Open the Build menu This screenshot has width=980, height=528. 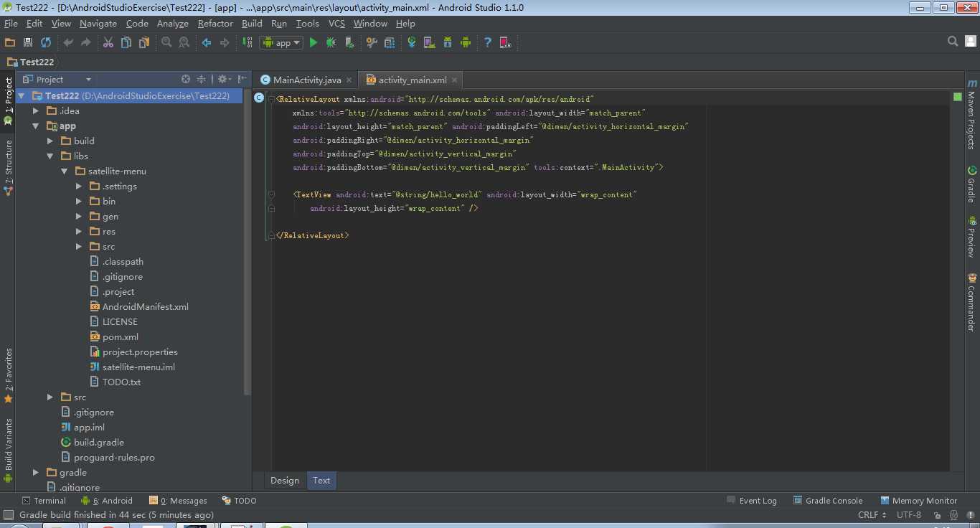coord(252,23)
